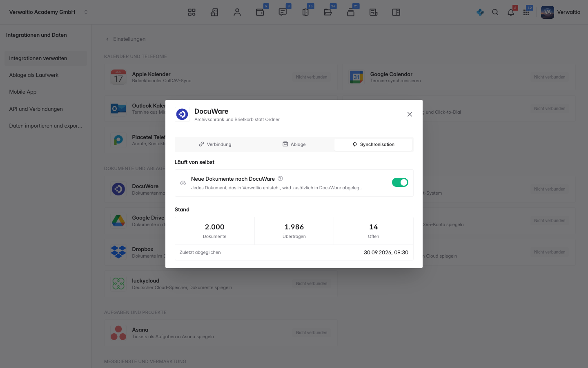Select Integrationen verwalten in the sidebar
Image resolution: width=588 pixels, height=368 pixels.
46,58
